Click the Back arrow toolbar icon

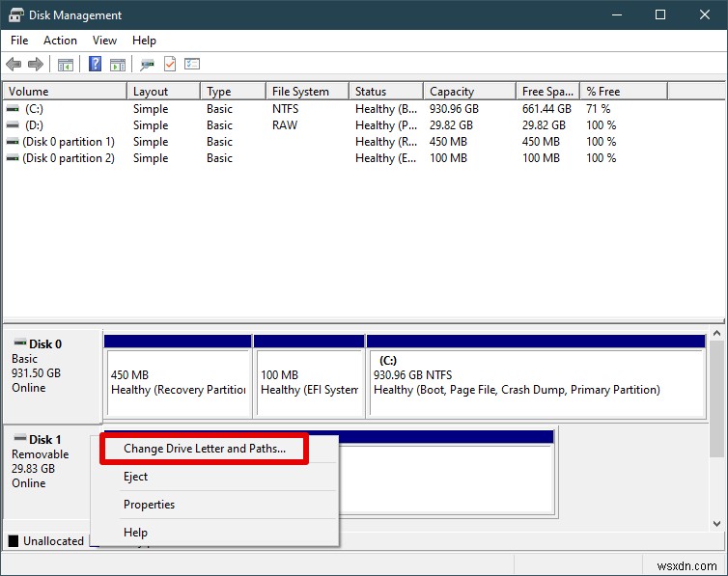(x=14, y=64)
